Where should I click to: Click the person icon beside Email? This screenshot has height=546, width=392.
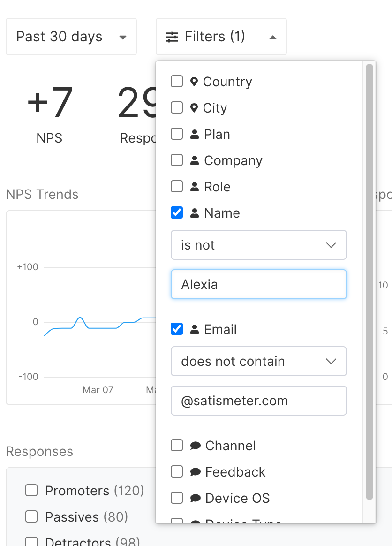pyautogui.click(x=195, y=329)
